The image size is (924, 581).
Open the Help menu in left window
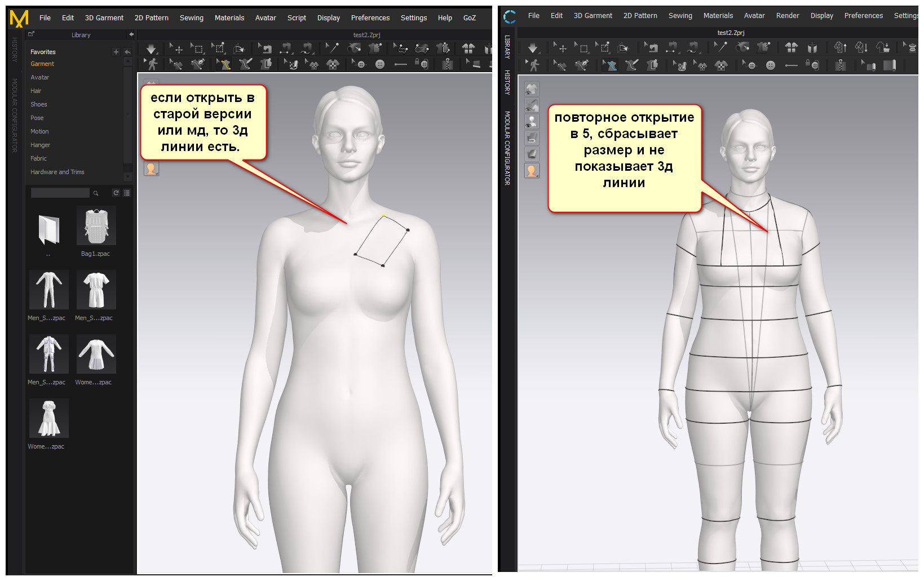[445, 18]
